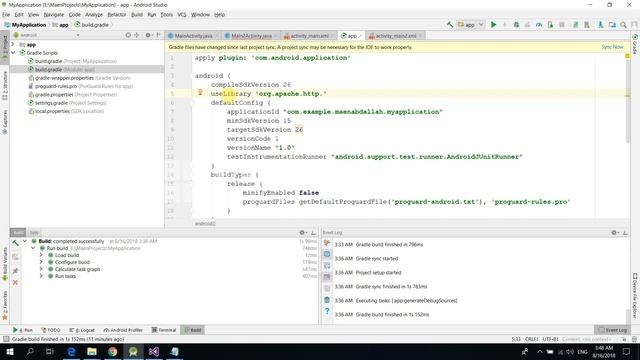Viewport: 640px width, 360px height.
Task: Click the collapse all icon in Project panel
Action: click(x=137, y=36)
